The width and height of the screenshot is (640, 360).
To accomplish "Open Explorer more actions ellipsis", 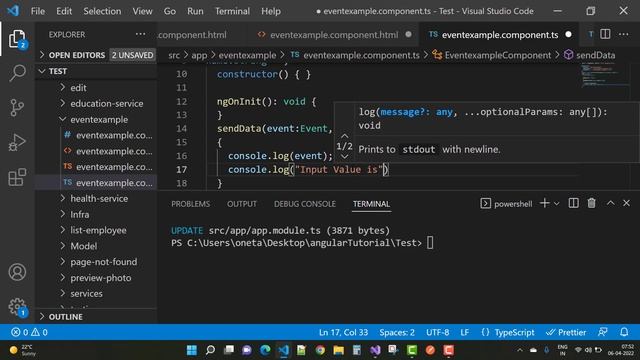I will [140, 34].
